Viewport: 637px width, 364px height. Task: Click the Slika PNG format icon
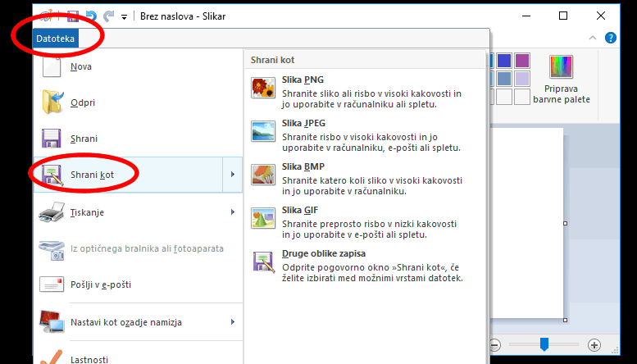262,88
